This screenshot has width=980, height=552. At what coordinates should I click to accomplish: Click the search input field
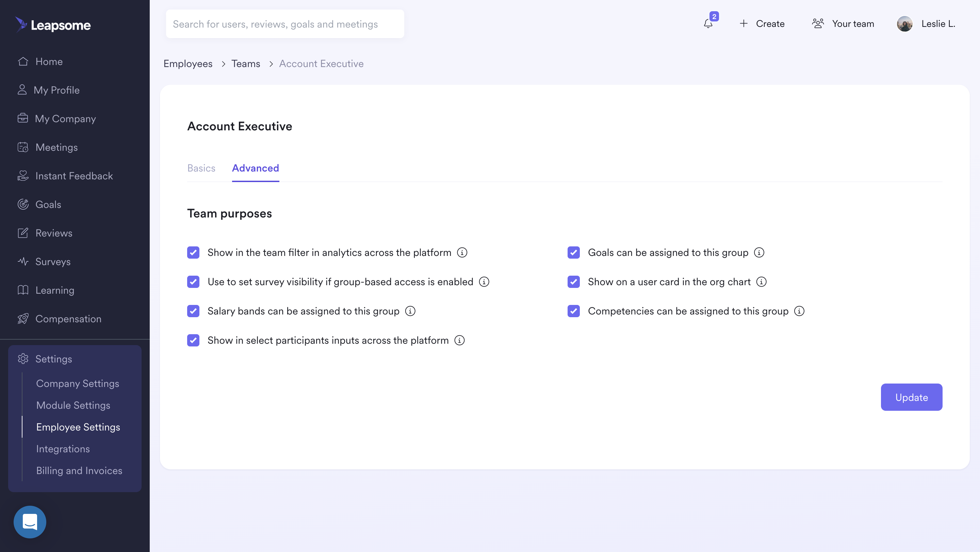point(285,24)
